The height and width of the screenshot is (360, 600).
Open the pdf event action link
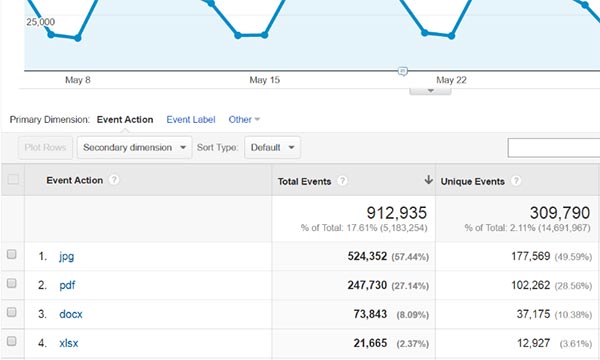pyautogui.click(x=67, y=285)
